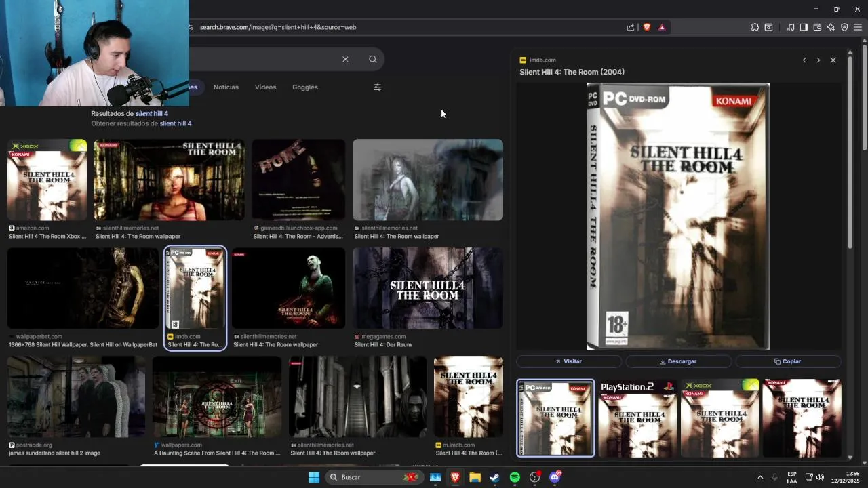Switch to the Noticias tab

(x=226, y=87)
